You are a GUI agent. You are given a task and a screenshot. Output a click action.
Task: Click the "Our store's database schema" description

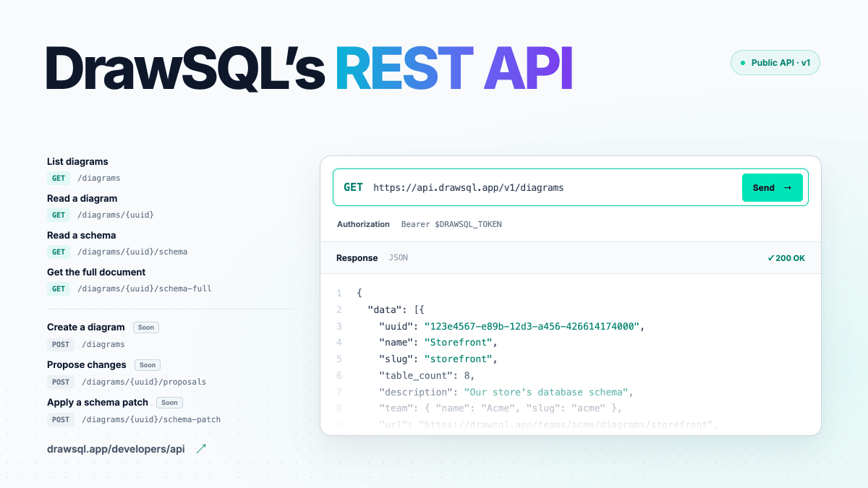tap(545, 392)
